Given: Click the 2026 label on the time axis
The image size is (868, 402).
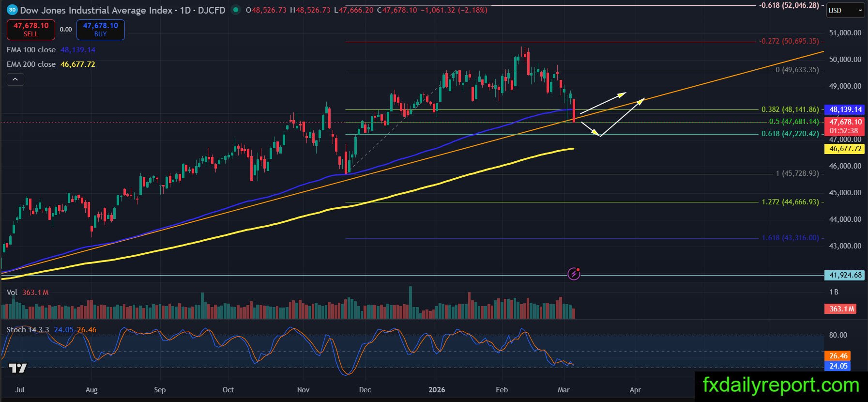Looking at the screenshot, I should coord(437,390).
